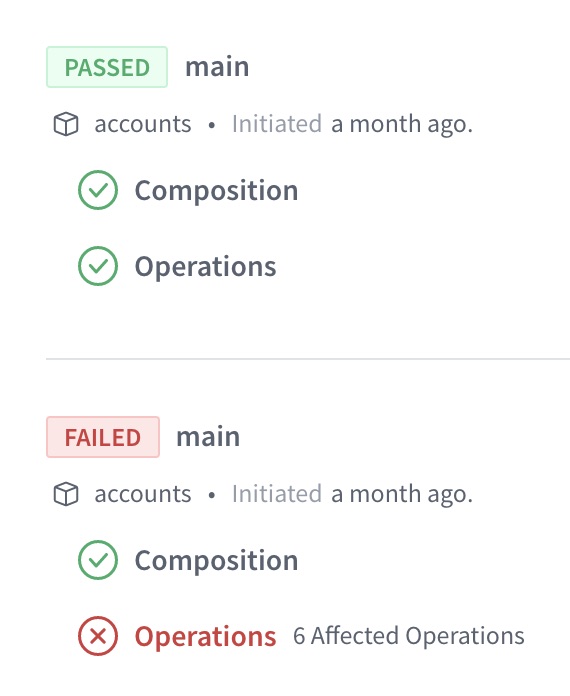Open the Operations task in the passed check

[206, 267]
